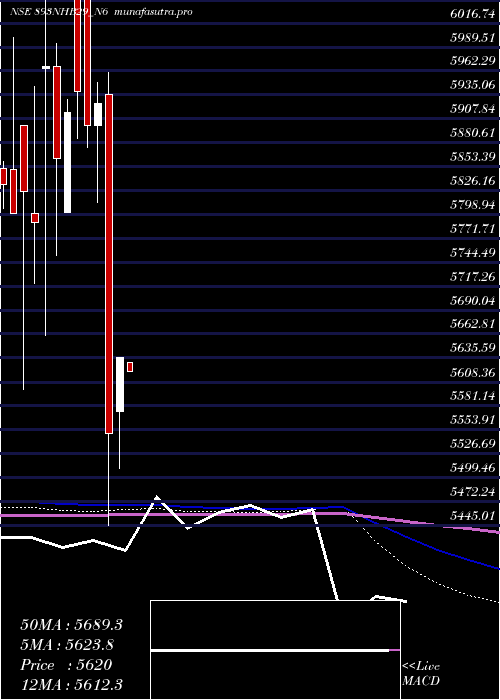Click the 5445.01 price axis label
500x700 pixels.
coord(473,516)
